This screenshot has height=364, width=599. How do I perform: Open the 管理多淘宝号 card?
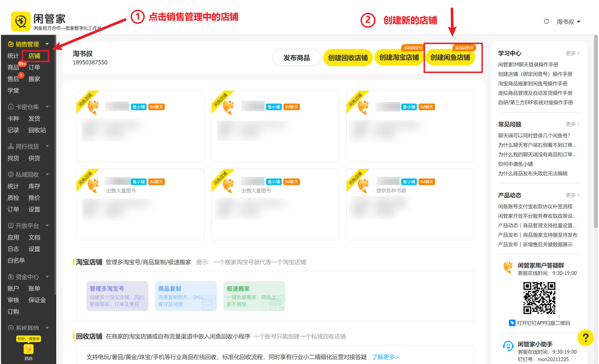tap(117, 296)
